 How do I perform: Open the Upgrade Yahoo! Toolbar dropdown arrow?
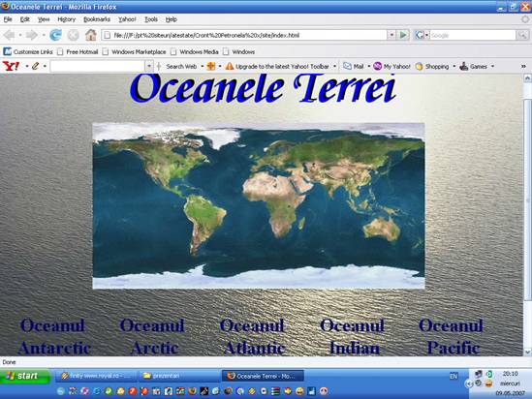(x=334, y=66)
